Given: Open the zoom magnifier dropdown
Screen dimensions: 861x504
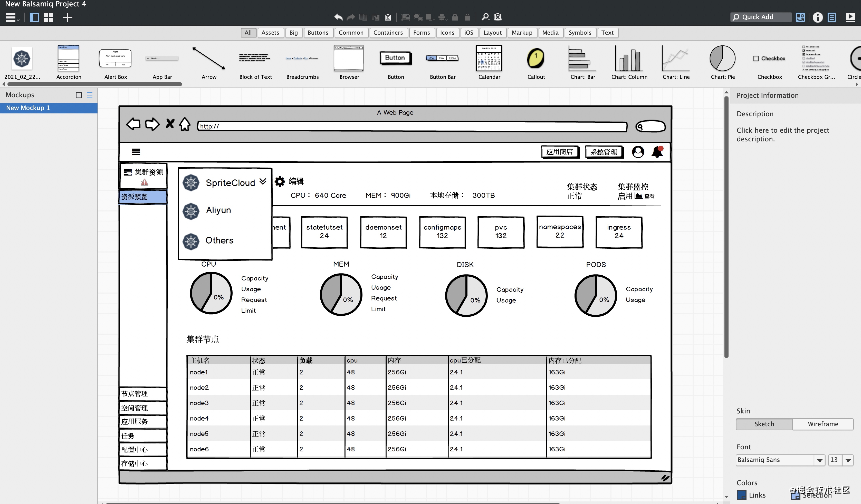Looking at the screenshot, I should [x=485, y=17].
